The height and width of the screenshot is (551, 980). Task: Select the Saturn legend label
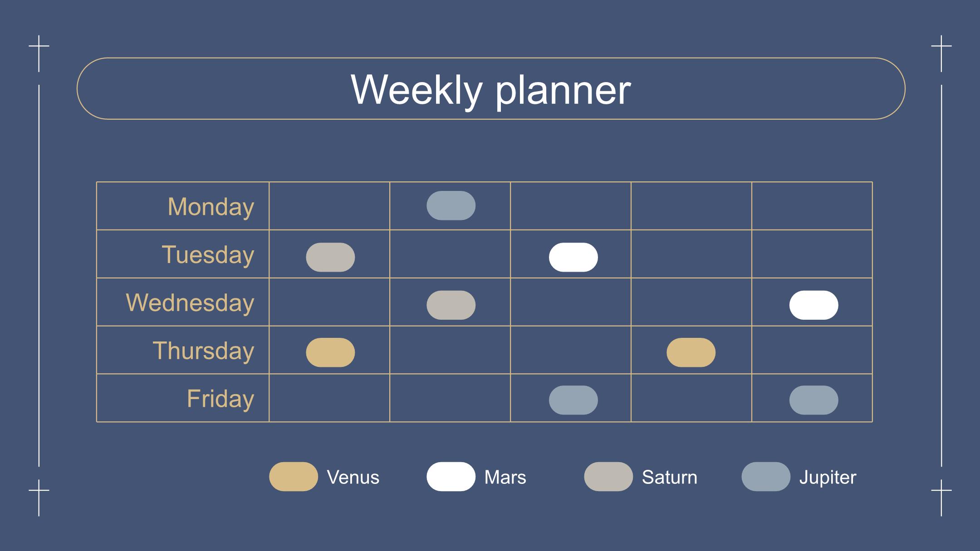coord(670,477)
